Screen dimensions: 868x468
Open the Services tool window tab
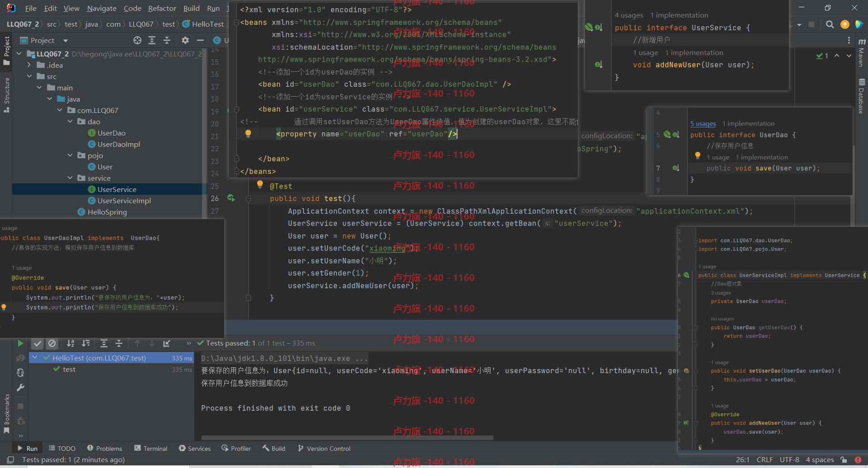tap(194, 449)
